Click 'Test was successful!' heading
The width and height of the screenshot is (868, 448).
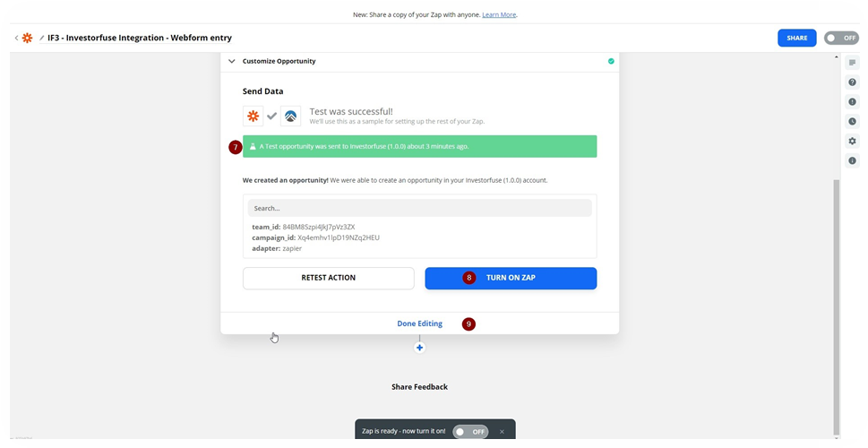point(351,111)
